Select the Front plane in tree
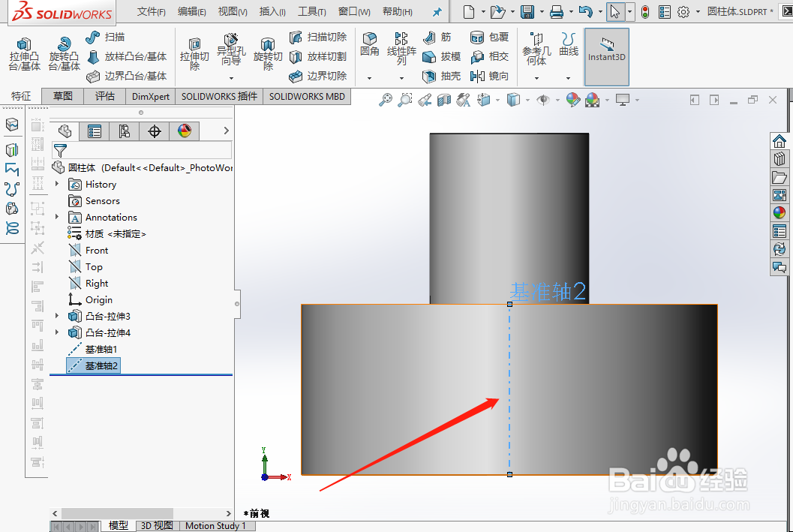Viewport: 793px width, 532px height. click(x=97, y=251)
